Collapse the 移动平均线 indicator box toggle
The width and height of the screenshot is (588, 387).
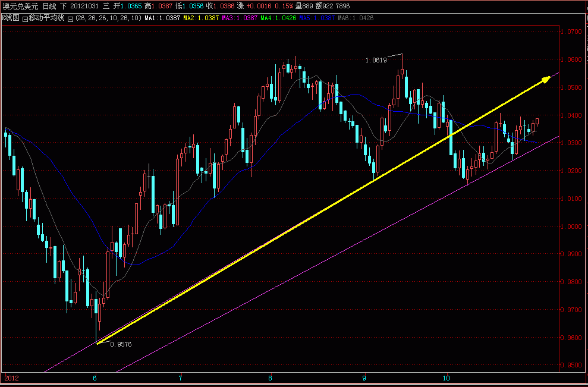25,19
